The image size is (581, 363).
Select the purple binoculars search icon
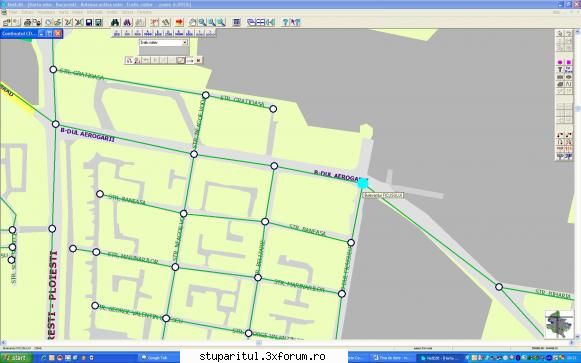(127, 22)
